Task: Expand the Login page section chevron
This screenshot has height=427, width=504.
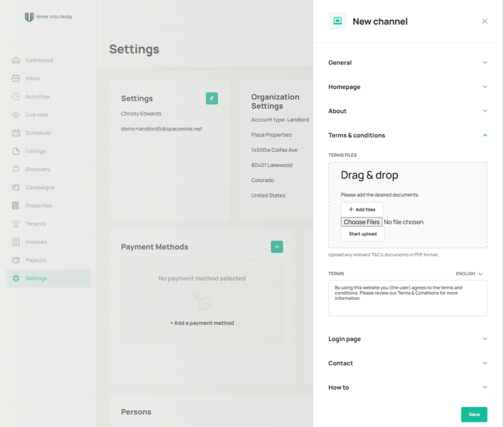Action: pos(485,339)
